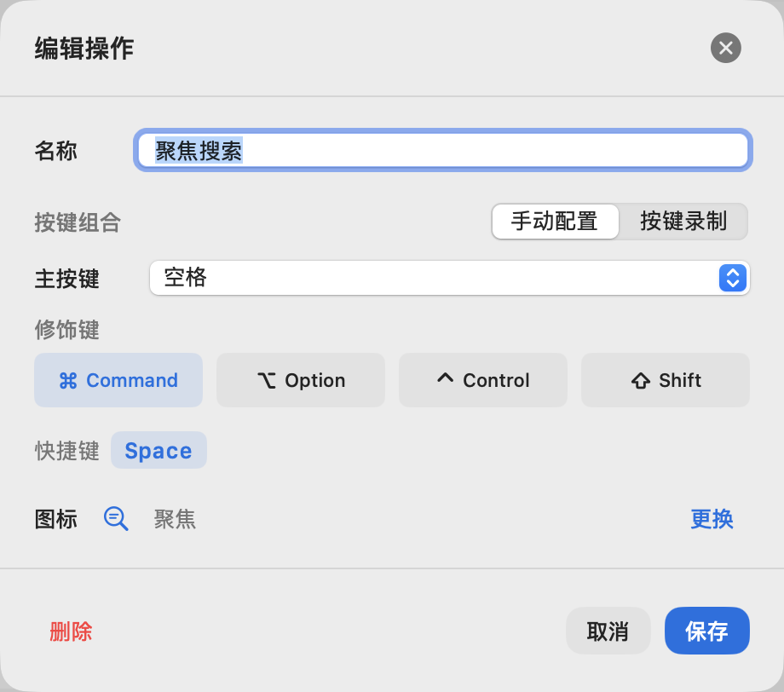Image resolution: width=784 pixels, height=692 pixels.
Task: Click the 修饰键 section label
Action: point(67,330)
